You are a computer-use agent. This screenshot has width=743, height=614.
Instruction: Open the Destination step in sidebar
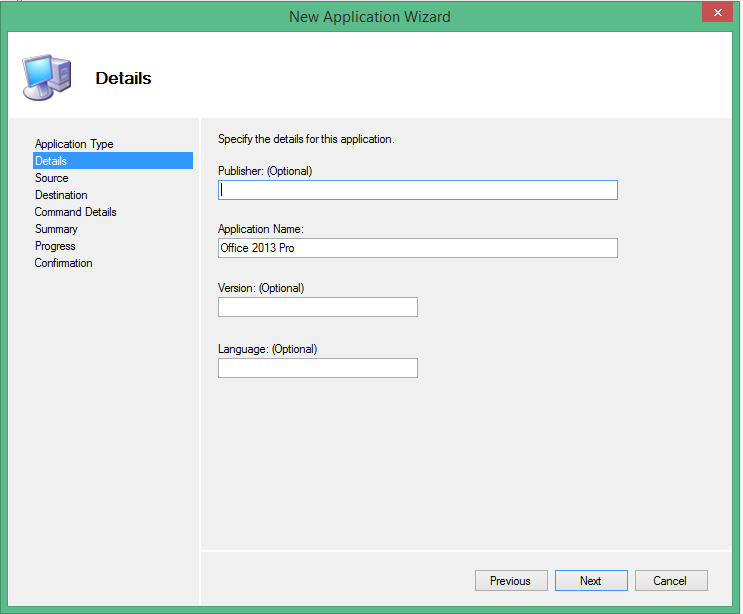click(x=61, y=195)
